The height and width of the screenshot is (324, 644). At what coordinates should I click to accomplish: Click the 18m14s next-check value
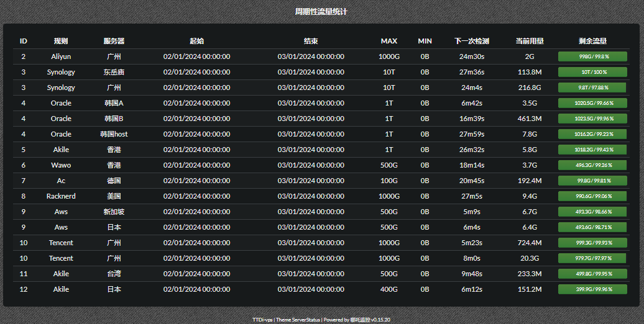coord(471,165)
